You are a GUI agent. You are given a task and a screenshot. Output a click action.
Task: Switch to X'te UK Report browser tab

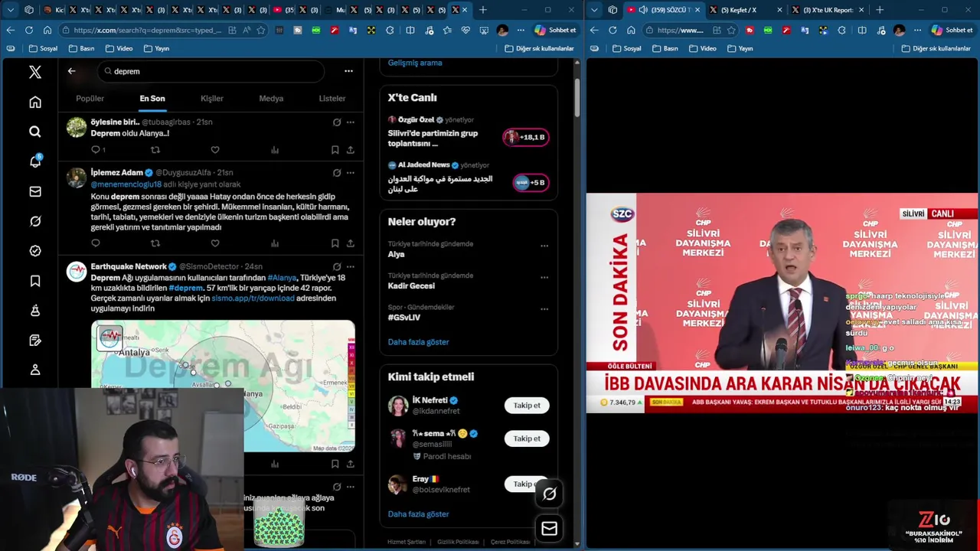(x=827, y=10)
